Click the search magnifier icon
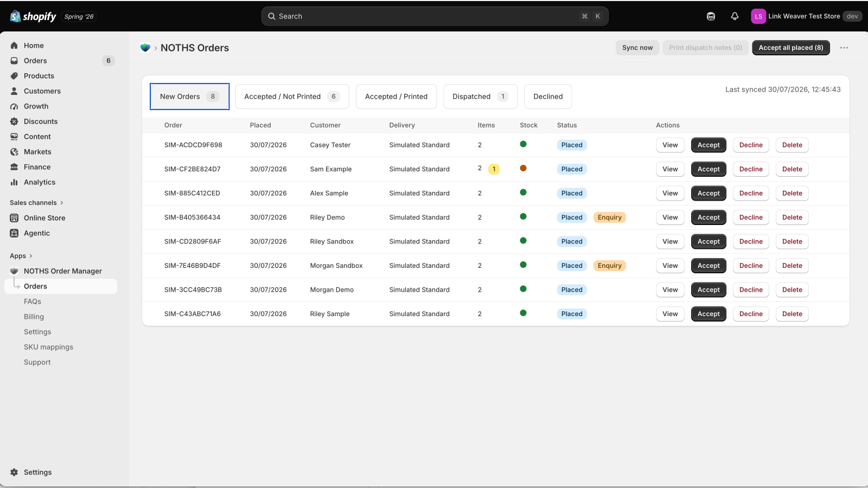 click(272, 16)
